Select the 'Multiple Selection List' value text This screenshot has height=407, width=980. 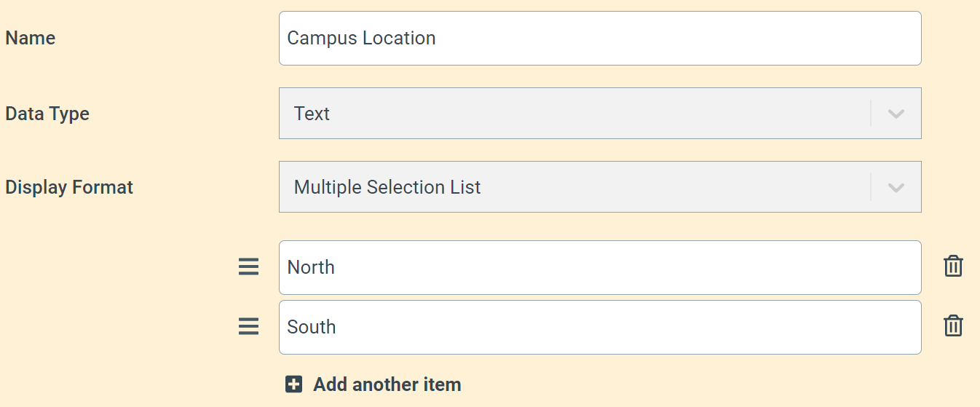point(387,187)
